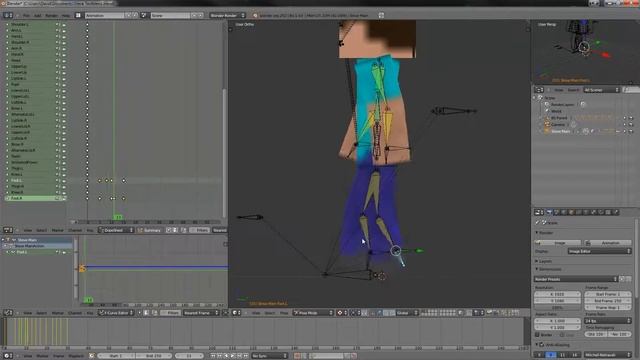Select the Steve Main object in outliner
The image size is (640, 360).
[560, 131]
